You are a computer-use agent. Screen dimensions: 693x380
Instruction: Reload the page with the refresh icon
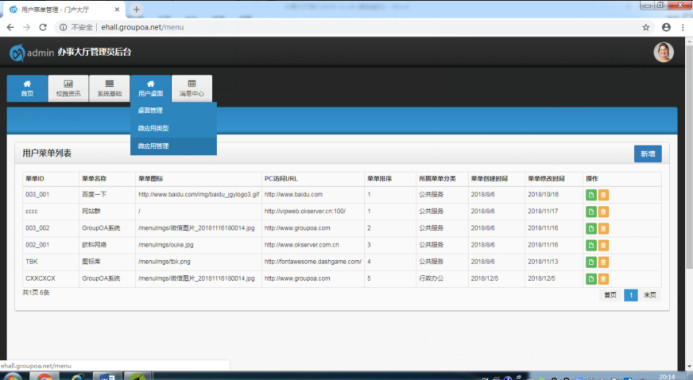(x=43, y=27)
